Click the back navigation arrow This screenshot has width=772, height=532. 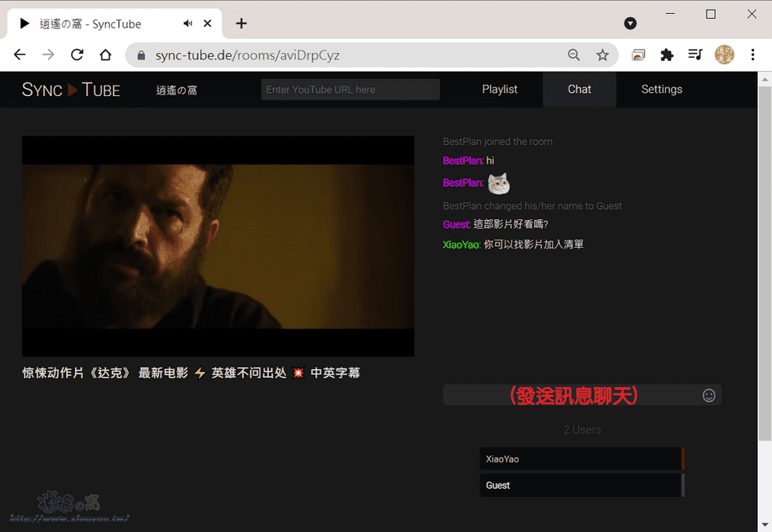tap(19, 55)
